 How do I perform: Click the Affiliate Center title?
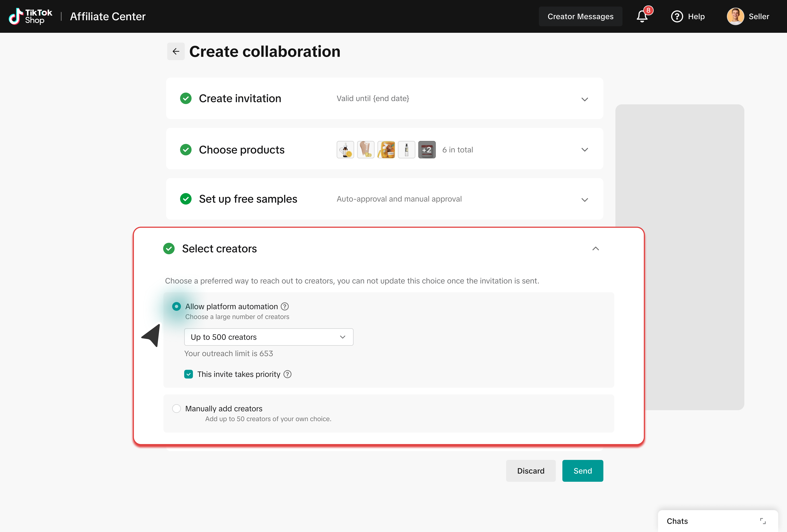108,17
